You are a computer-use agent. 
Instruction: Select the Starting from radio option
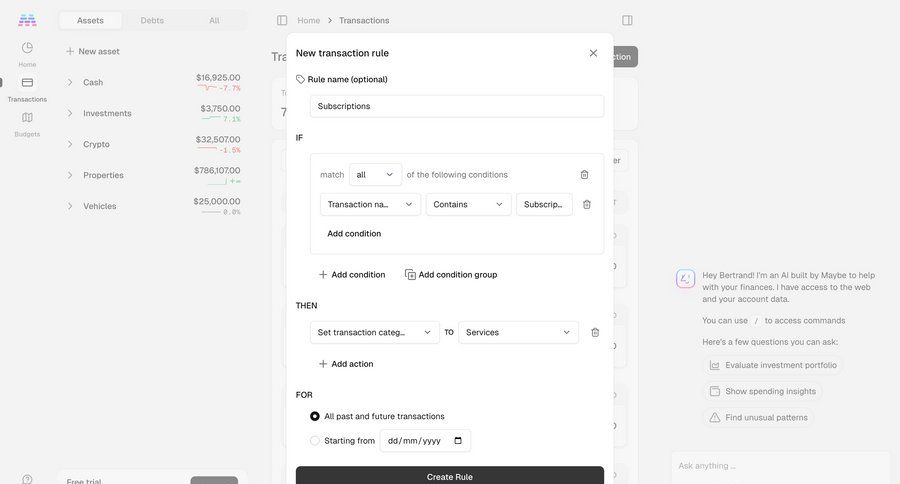315,441
